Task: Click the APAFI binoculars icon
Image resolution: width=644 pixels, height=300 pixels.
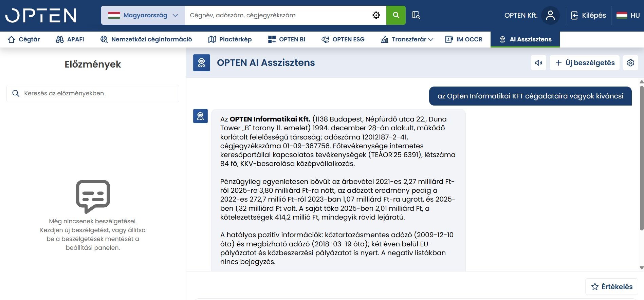Action: [60, 39]
